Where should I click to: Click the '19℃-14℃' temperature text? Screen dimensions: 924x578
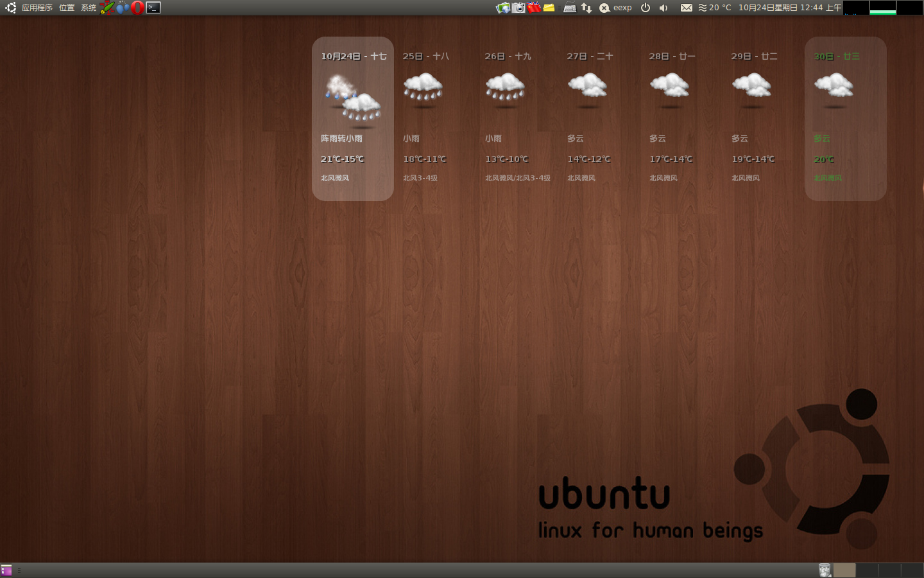tap(753, 159)
